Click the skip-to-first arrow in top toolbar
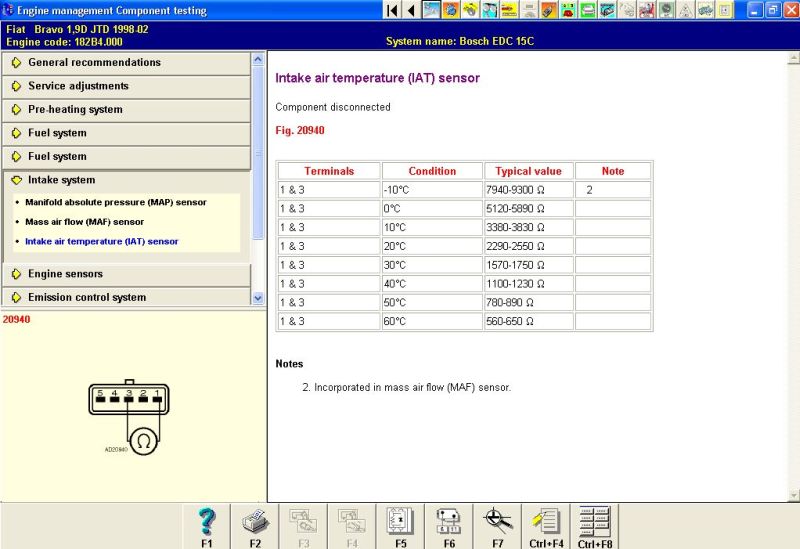 pyautogui.click(x=392, y=10)
